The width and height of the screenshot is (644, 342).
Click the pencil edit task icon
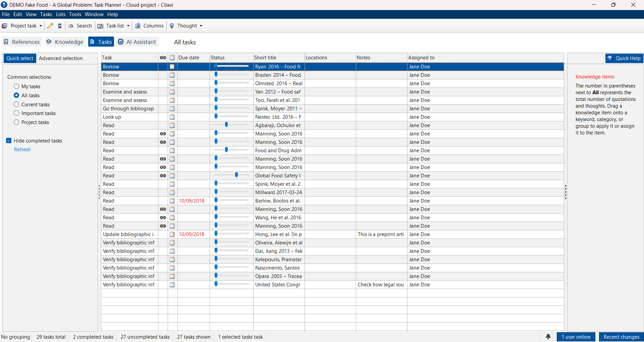50,26
